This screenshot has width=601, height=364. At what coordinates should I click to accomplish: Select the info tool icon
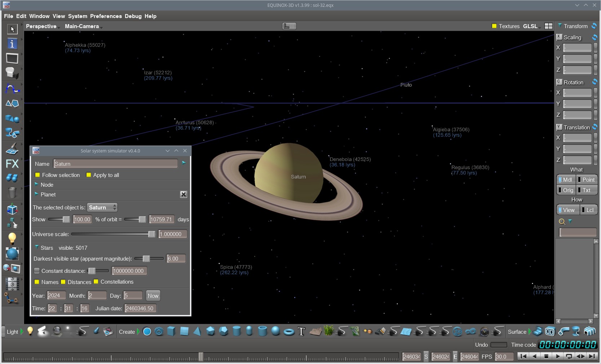(12, 44)
